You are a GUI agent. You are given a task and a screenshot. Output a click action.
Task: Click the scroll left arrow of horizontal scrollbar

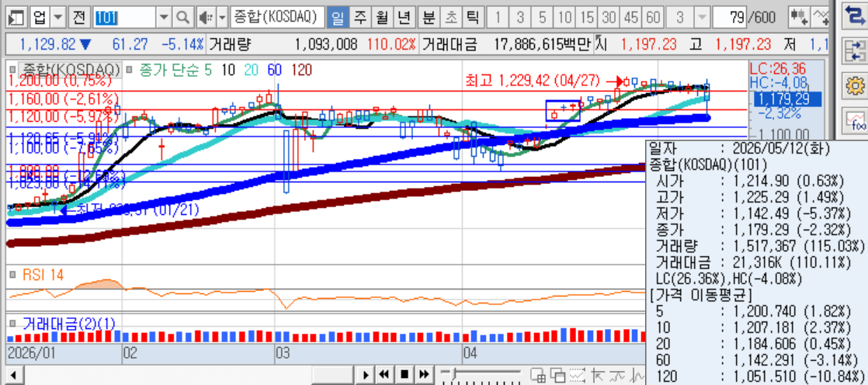click(x=14, y=375)
